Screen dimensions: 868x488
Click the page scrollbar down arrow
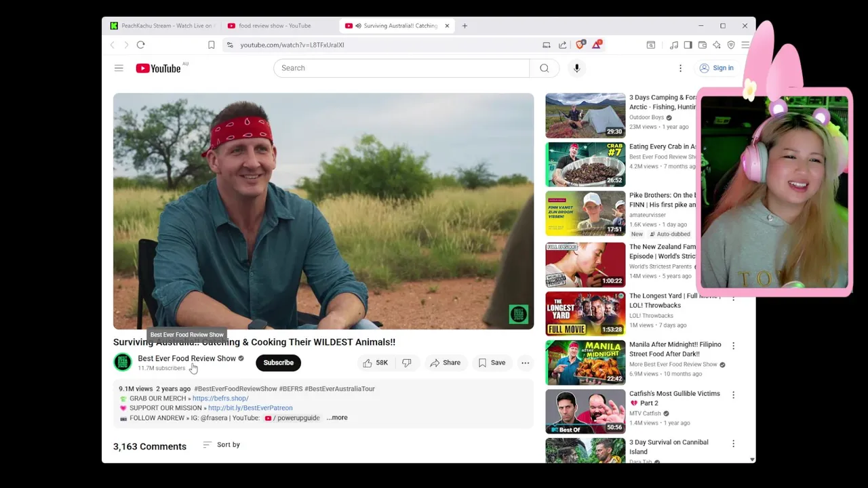[x=752, y=460]
